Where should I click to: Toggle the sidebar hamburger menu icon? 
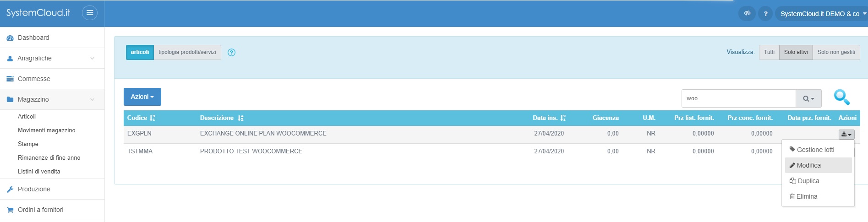click(x=90, y=13)
